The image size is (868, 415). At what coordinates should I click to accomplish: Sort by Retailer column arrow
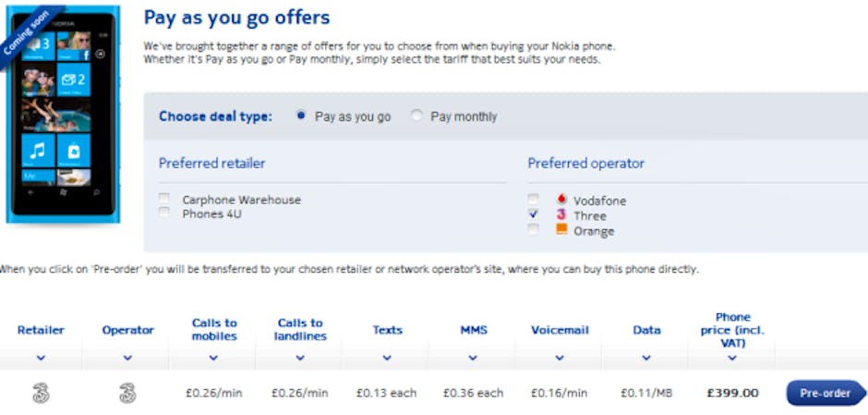point(41,357)
